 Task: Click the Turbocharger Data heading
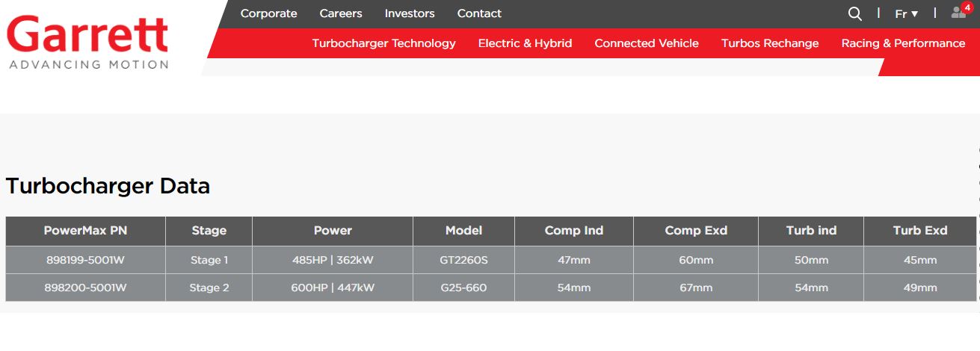coord(108,186)
